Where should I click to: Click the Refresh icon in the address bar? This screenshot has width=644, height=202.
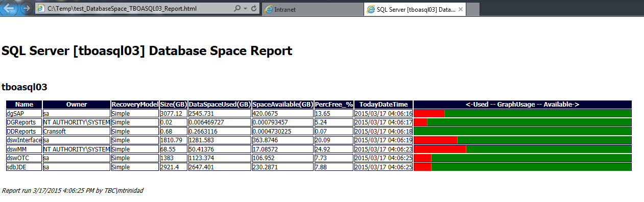254,9
